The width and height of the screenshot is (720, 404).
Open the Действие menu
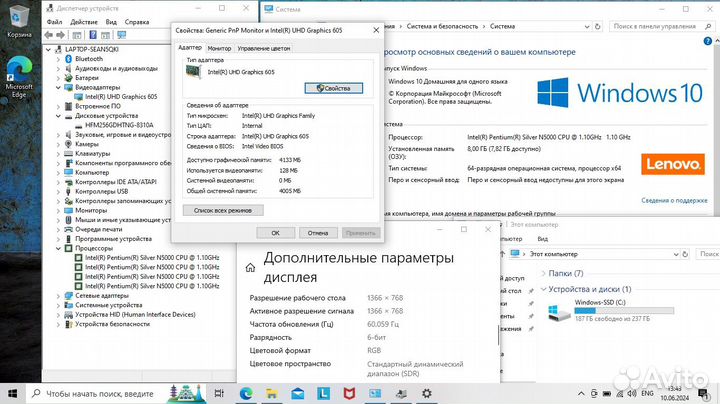[x=84, y=22]
